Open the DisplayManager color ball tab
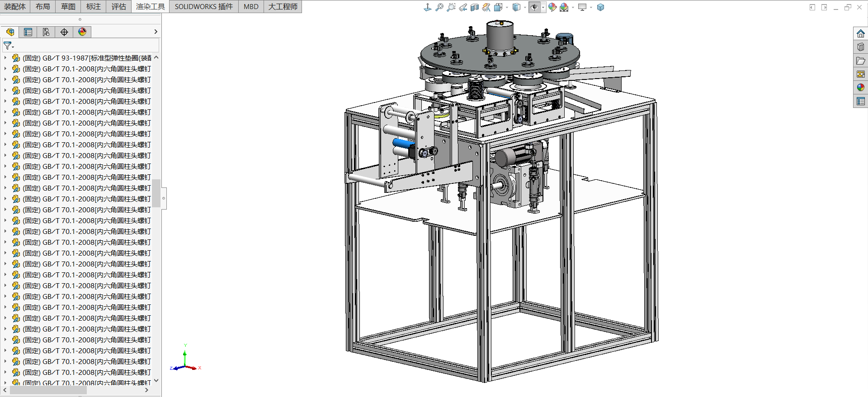 click(x=82, y=32)
